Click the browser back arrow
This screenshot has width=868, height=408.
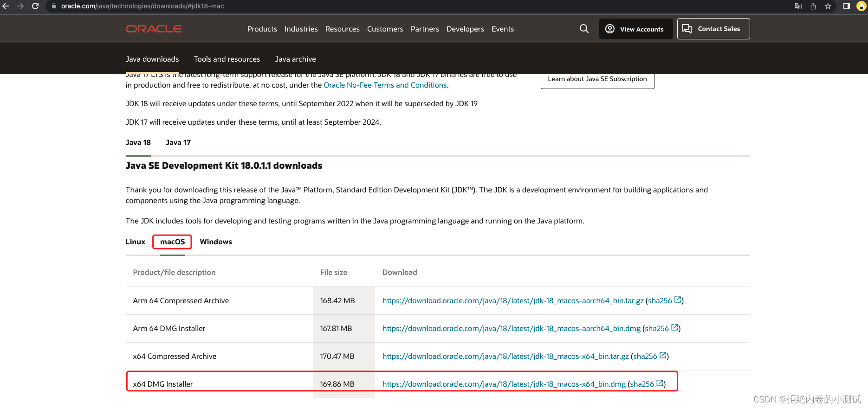tap(6, 6)
